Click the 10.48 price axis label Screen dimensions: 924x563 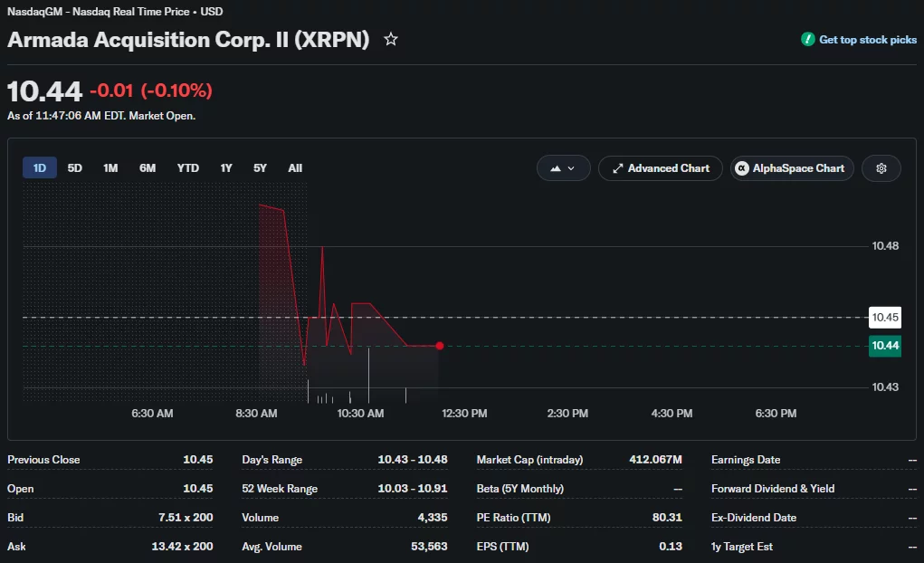point(885,246)
